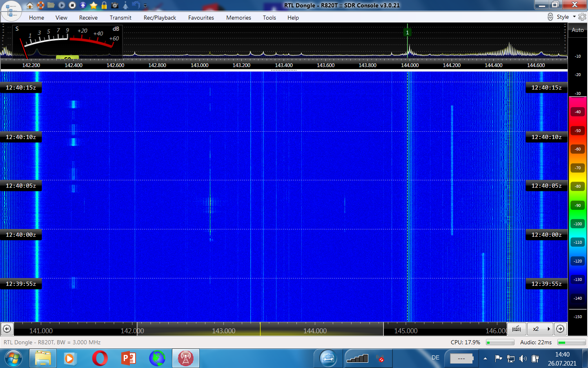The image size is (588, 368).
Task: Switch to the Receive tab
Action: point(88,18)
